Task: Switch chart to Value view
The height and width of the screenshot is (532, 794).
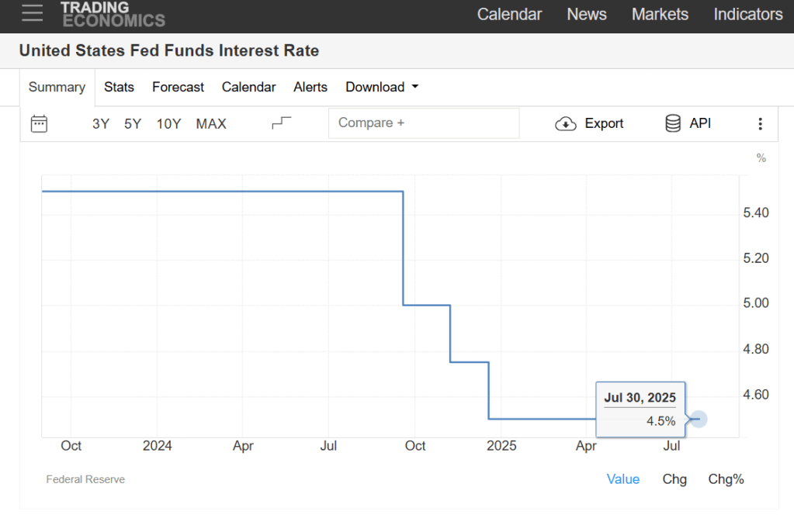Action: [x=622, y=479]
